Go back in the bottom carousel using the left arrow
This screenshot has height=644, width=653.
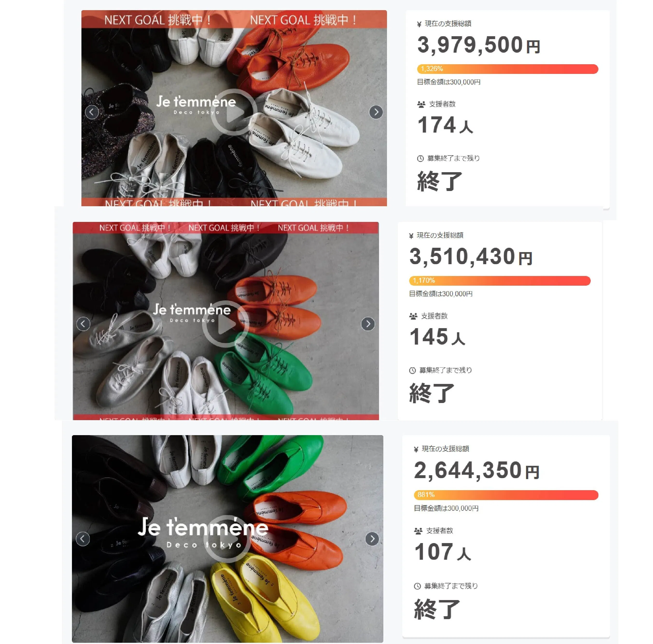(83, 539)
